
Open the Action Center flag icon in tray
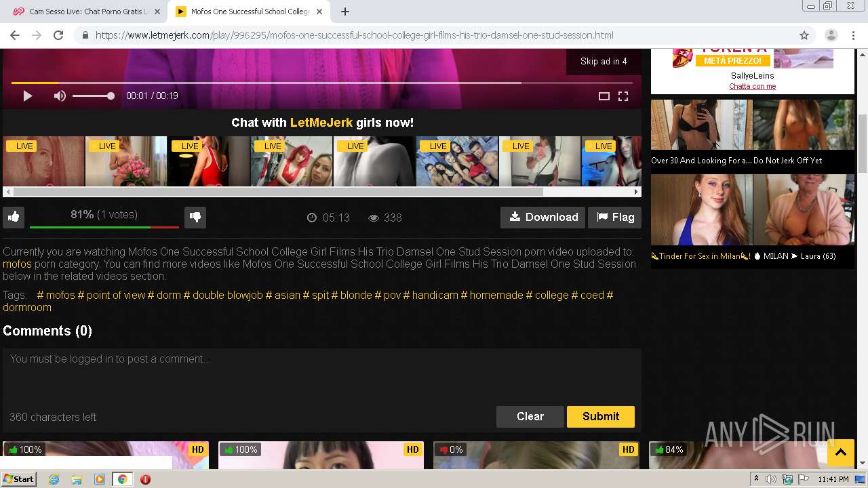pos(804,479)
